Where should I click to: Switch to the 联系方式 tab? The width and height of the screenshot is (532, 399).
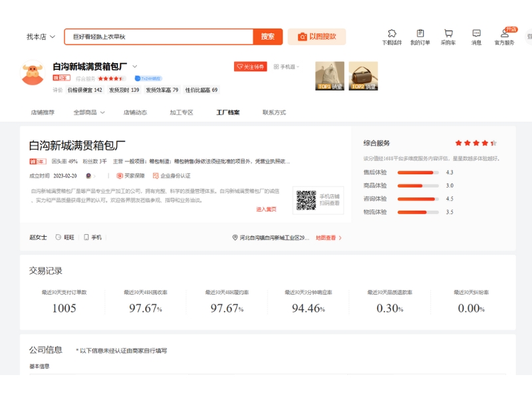click(274, 112)
